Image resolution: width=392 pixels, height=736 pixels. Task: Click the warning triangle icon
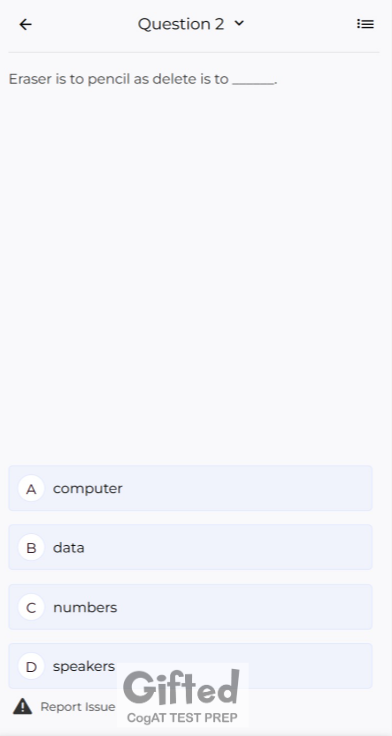pyautogui.click(x=23, y=706)
